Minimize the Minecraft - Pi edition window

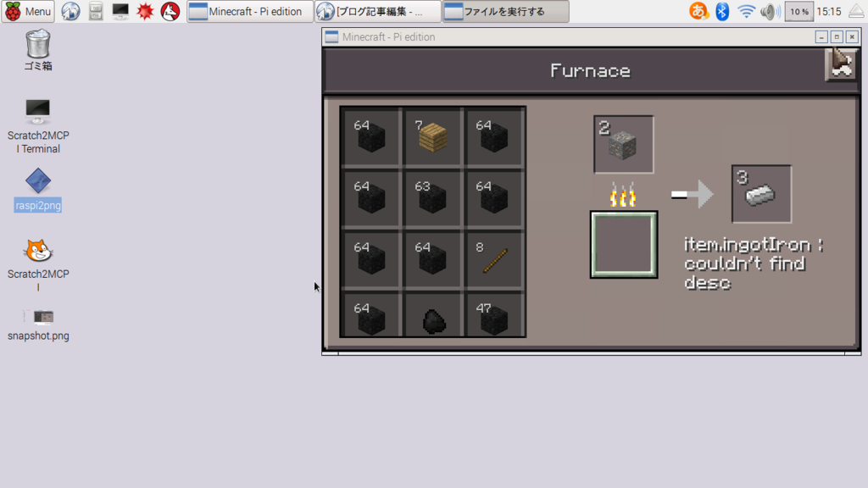coord(821,37)
